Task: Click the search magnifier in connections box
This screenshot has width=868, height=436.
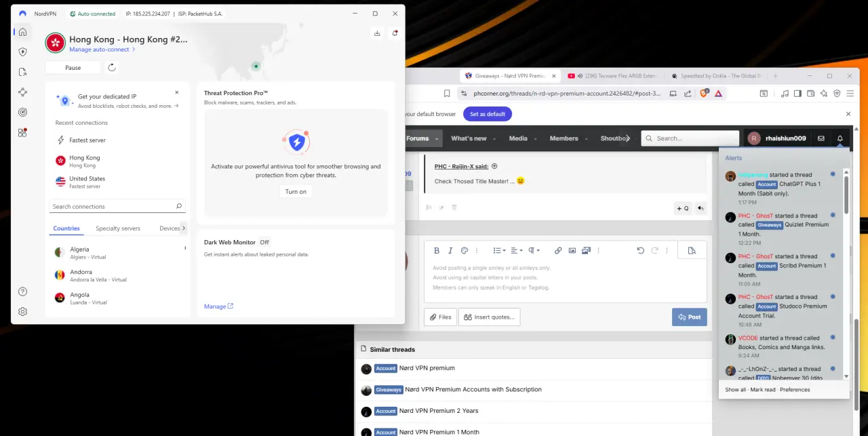Action: click(179, 206)
